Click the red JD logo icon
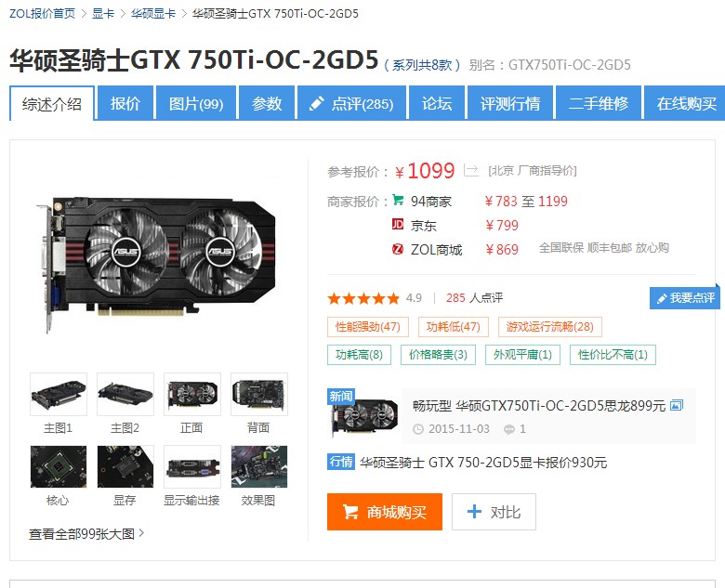The width and height of the screenshot is (725, 588). pyautogui.click(x=398, y=225)
